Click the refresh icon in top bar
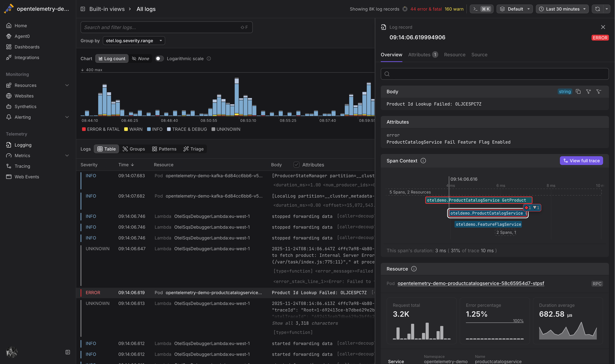Image resolution: width=615 pixels, height=364 pixels. point(597,9)
